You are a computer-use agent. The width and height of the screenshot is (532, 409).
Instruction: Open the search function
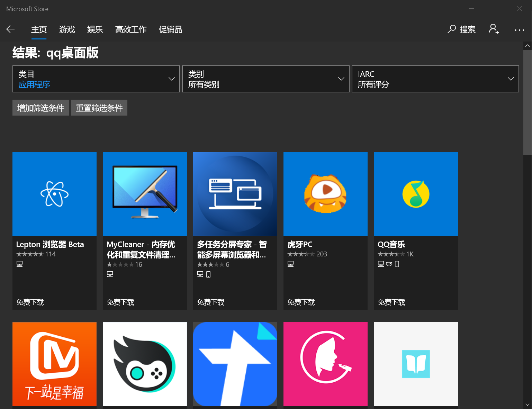point(462,29)
